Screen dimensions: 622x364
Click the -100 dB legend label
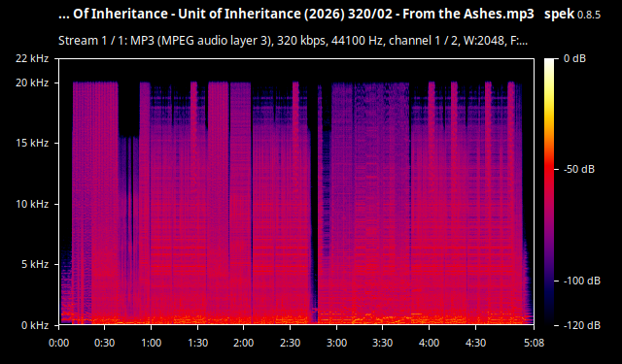[x=582, y=281]
